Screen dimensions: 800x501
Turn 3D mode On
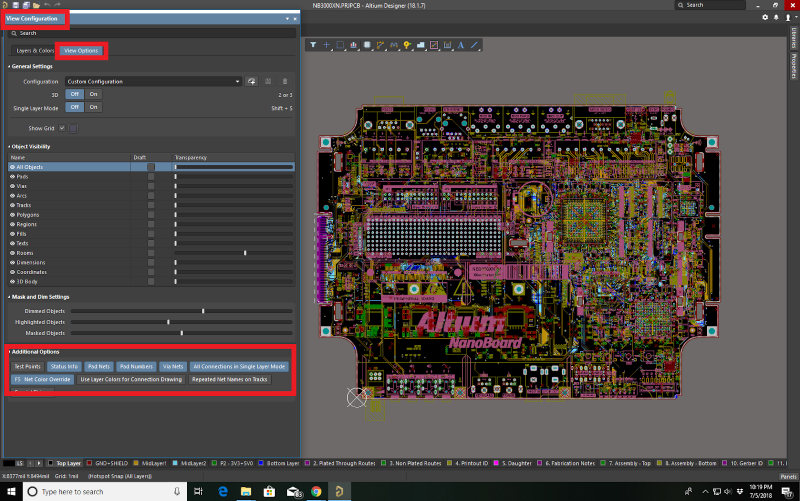pos(93,94)
